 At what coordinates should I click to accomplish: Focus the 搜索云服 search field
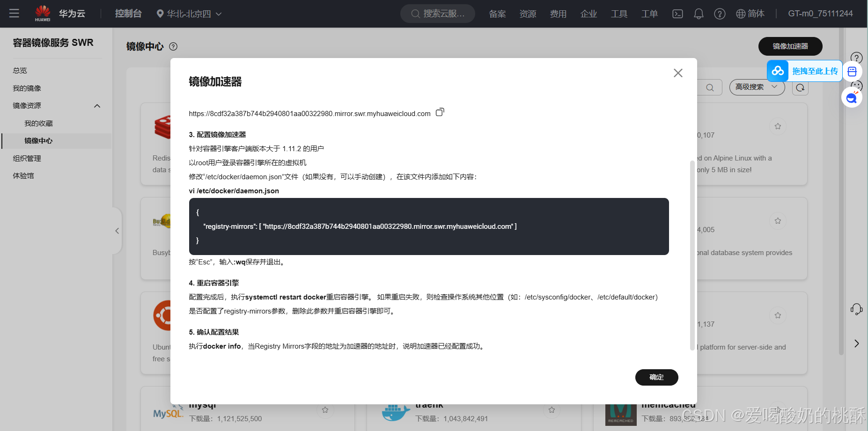(438, 14)
